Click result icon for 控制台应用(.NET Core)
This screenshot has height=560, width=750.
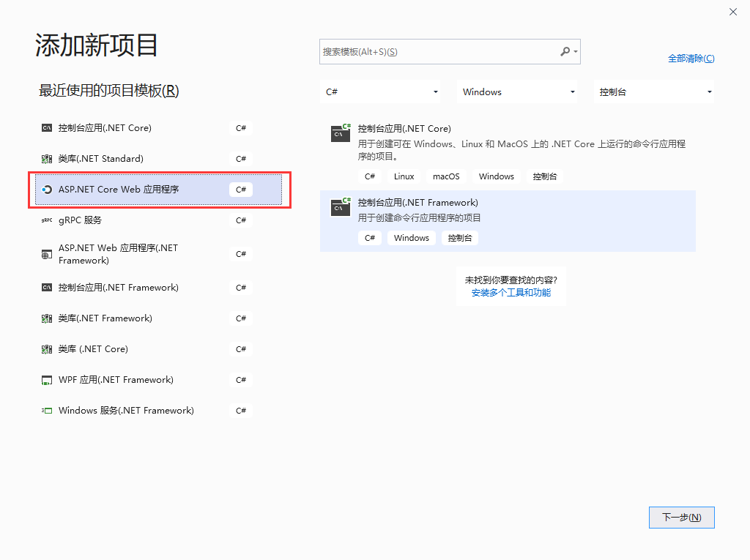click(341, 133)
